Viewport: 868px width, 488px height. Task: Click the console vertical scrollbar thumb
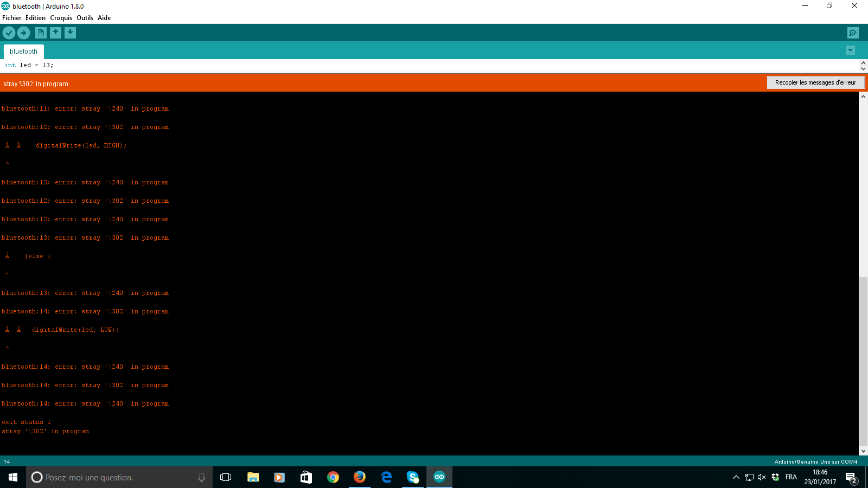click(x=863, y=360)
